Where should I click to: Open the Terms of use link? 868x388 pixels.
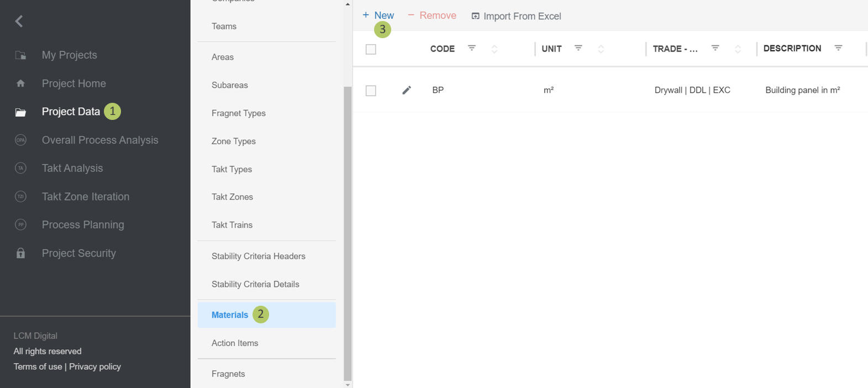point(38,366)
